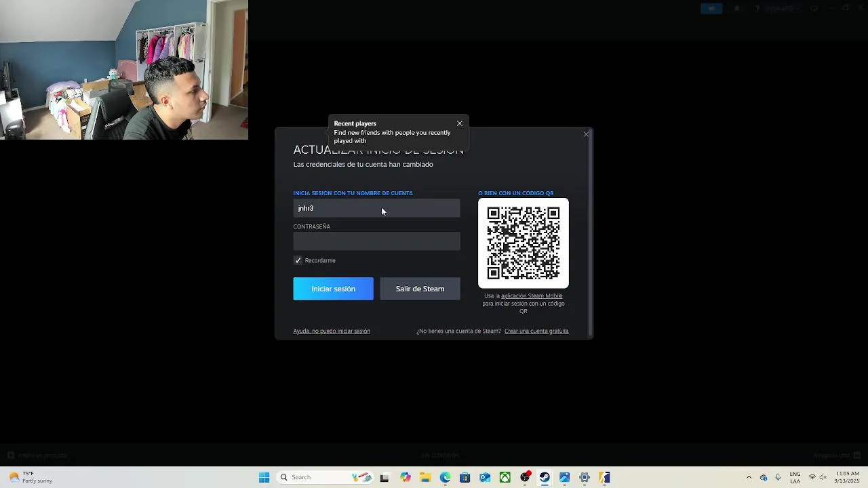Screen dimensions: 868x488
Task: Open the aplicación Steam Mobile link
Action: click(532, 296)
